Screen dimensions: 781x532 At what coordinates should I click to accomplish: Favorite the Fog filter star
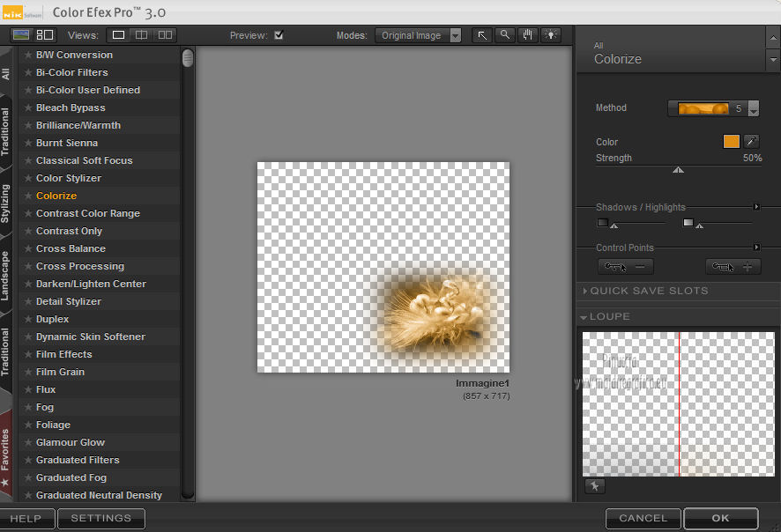28,407
